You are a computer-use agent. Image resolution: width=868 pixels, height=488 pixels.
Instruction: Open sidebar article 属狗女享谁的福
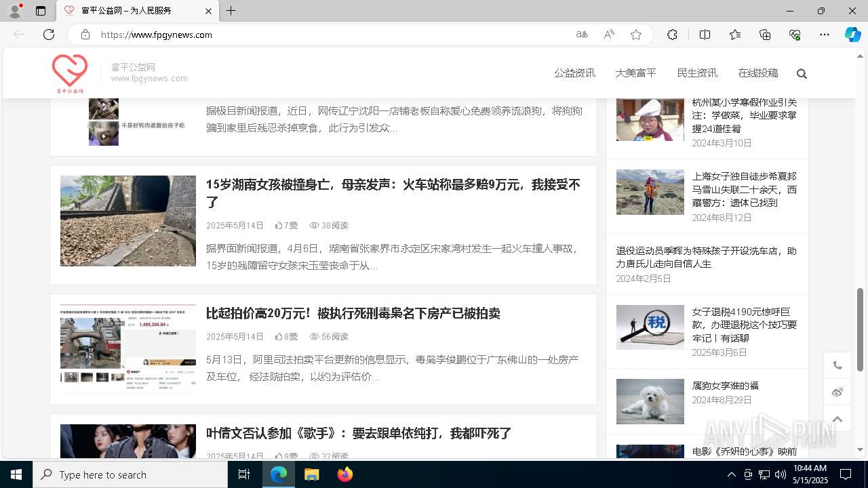[725, 386]
